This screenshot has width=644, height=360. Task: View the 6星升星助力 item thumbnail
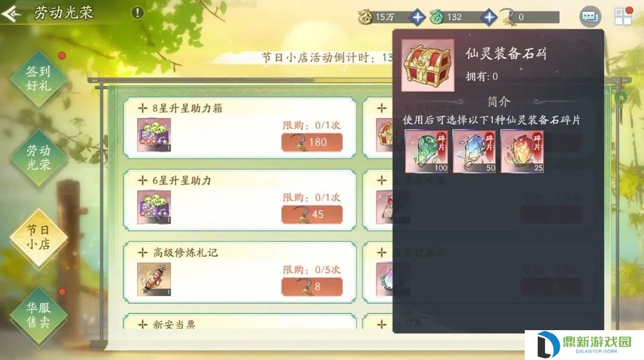pyautogui.click(x=154, y=207)
